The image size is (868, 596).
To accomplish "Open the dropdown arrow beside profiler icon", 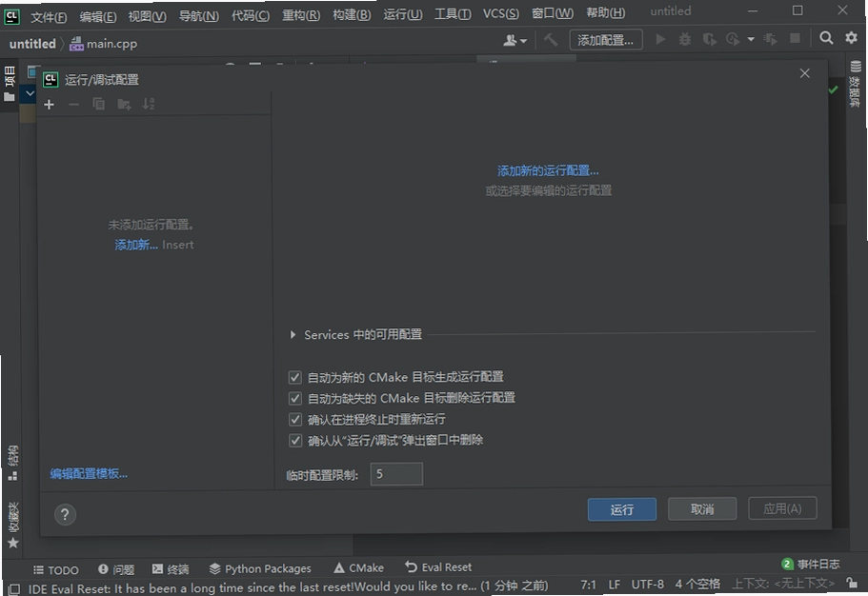I will pyautogui.click(x=751, y=39).
